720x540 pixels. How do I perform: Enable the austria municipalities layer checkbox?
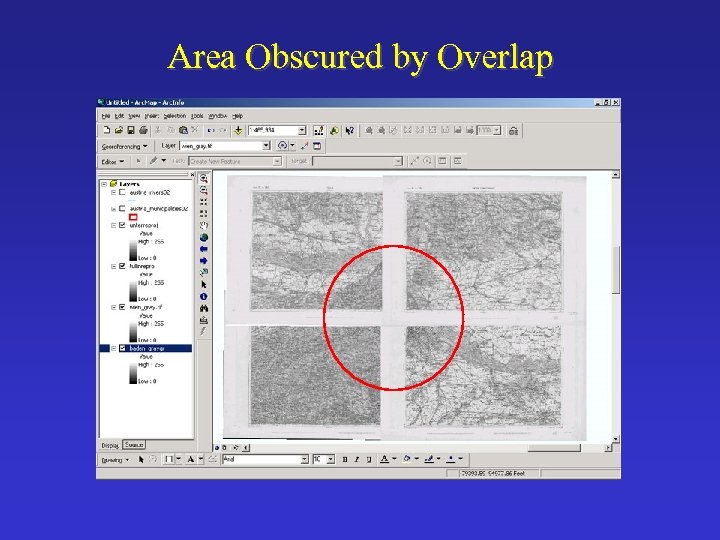click(x=122, y=208)
